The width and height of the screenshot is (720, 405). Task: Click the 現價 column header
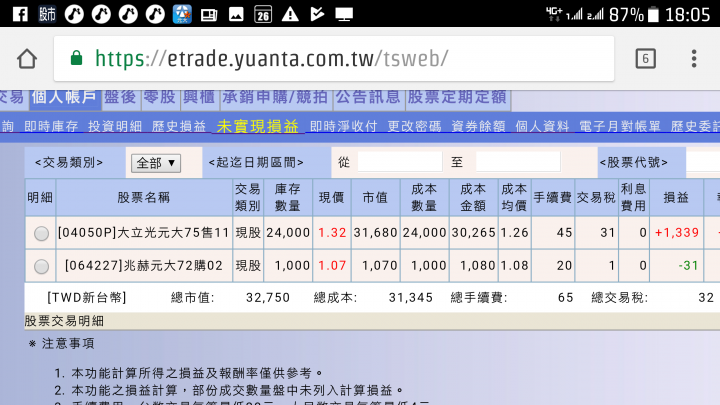[x=332, y=198]
